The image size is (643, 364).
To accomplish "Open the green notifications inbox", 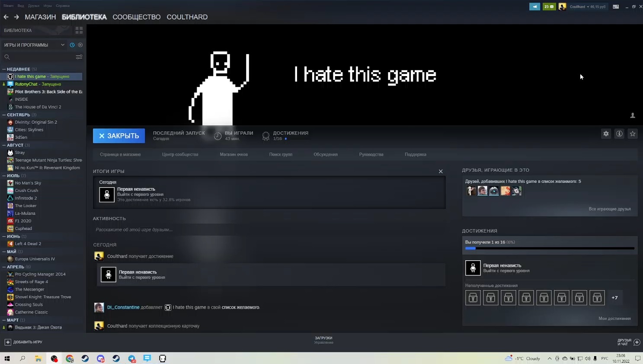I will point(549,6).
